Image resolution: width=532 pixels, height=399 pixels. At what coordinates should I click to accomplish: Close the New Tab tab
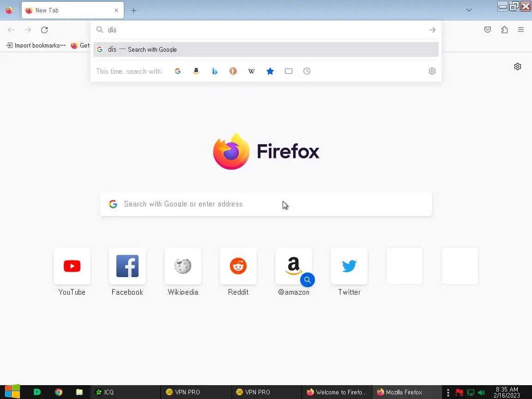tap(116, 10)
